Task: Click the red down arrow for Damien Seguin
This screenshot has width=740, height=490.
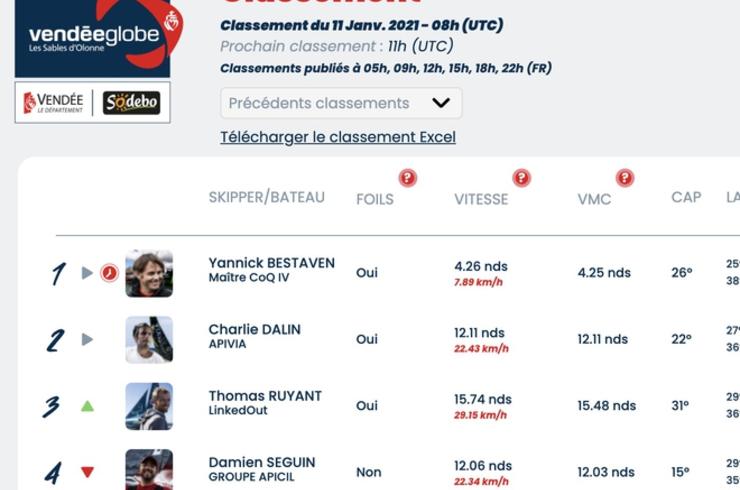Action: point(87,472)
